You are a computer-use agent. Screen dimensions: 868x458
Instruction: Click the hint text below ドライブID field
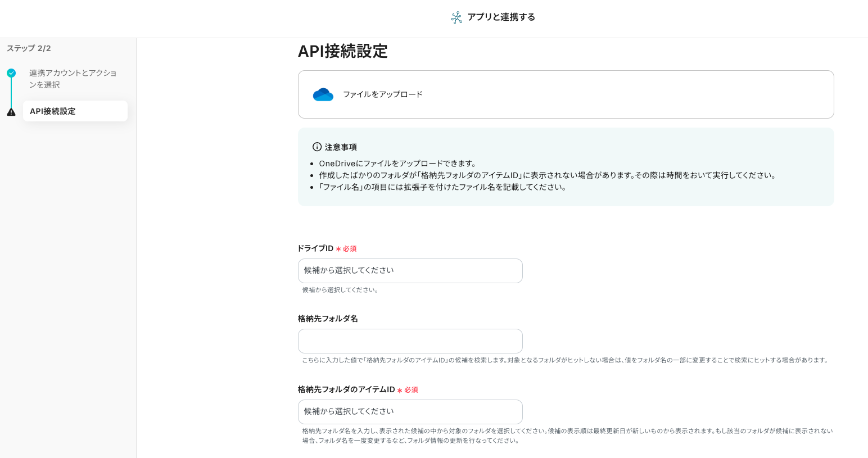(x=341, y=290)
